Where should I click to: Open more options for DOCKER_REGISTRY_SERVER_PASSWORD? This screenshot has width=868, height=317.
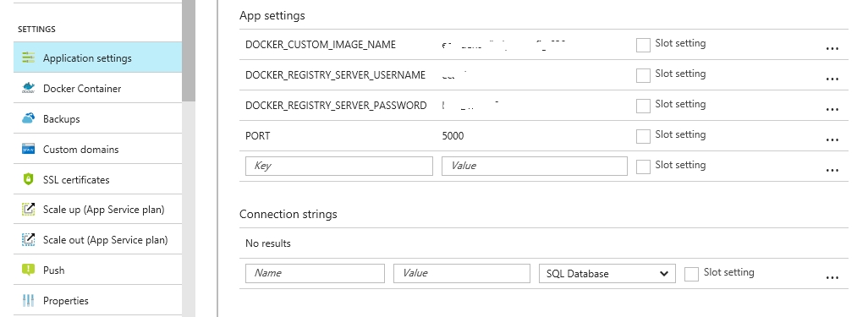pos(832,110)
